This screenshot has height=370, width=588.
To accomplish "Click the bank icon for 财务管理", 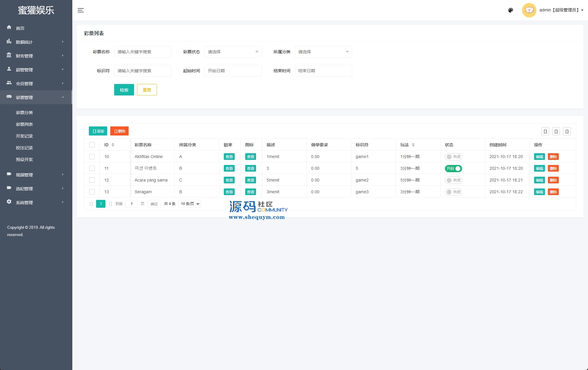I will pyautogui.click(x=9, y=55).
